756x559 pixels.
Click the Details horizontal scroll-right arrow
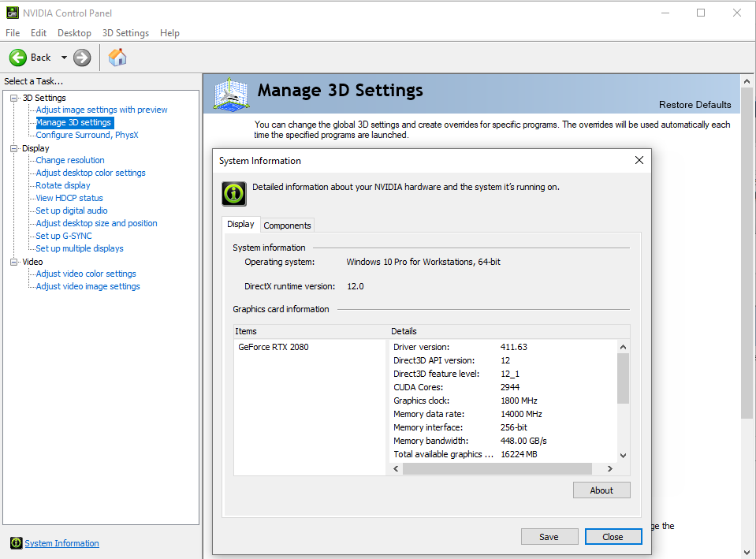pyautogui.click(x=610, y=468)
